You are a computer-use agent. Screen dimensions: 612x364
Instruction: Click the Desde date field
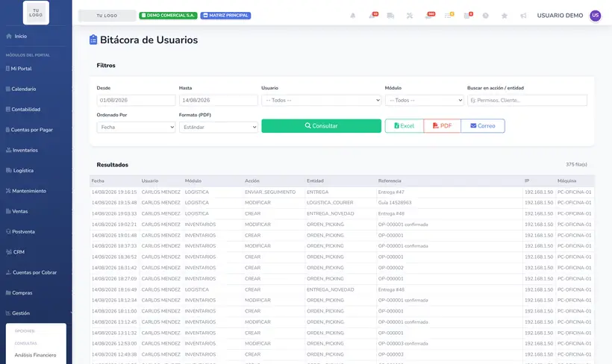coord(136,100)
